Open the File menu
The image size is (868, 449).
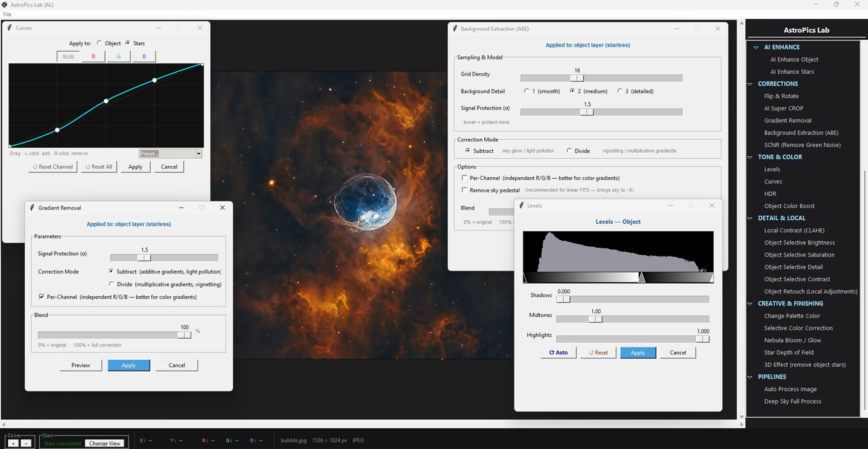[x=7, y=14]
